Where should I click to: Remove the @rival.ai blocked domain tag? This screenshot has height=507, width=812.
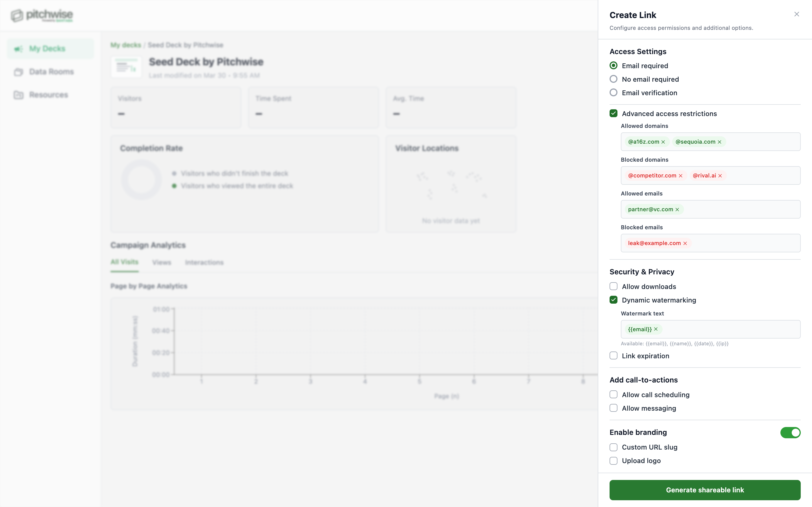pos(720,175)
